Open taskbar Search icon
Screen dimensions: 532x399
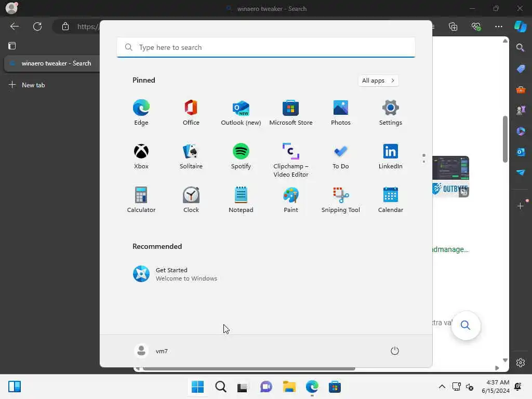click(220, 387)
